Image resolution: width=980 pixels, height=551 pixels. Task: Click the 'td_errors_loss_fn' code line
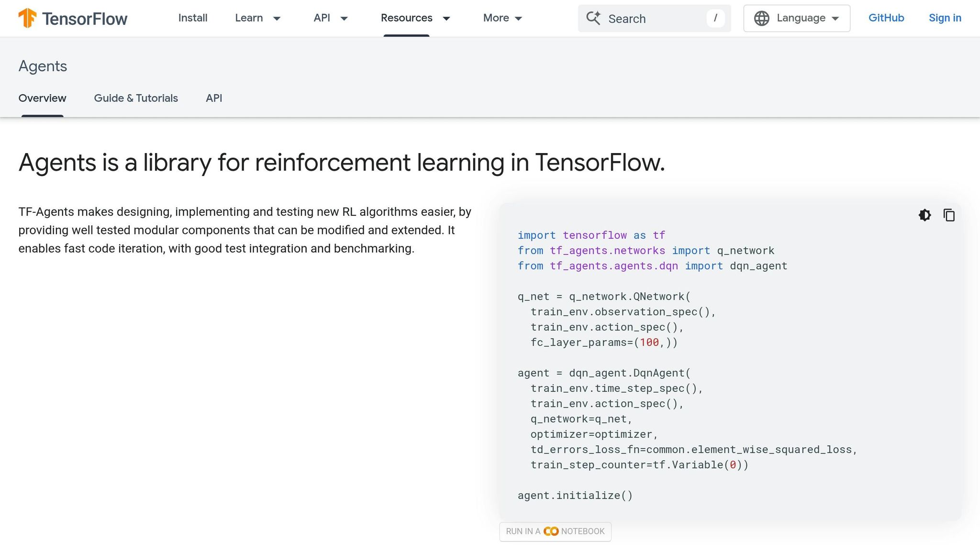(694, 450)
